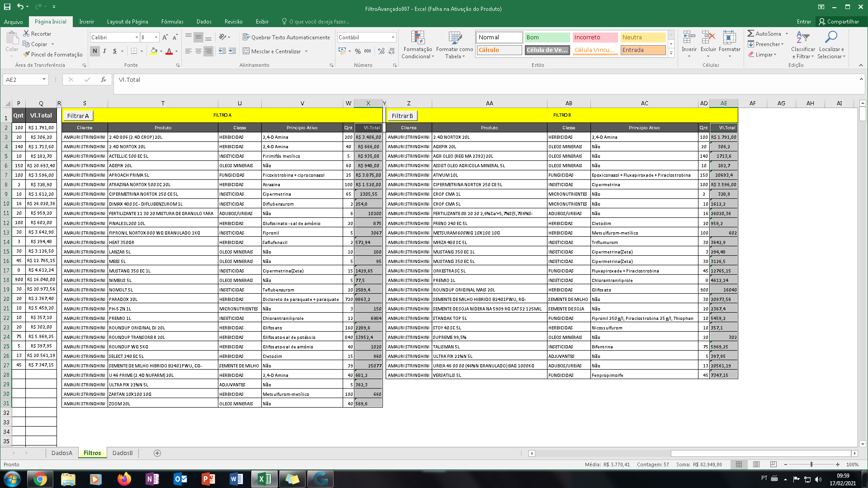
Task: Increase font size with the larger A icon
Action: pyautogui.click(x=165, y=37)
